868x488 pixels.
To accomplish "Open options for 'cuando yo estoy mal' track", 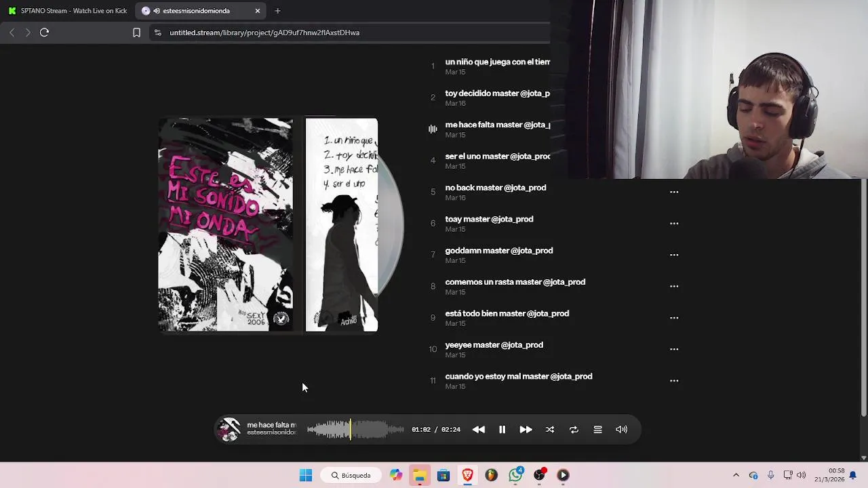I will (674, 381).
